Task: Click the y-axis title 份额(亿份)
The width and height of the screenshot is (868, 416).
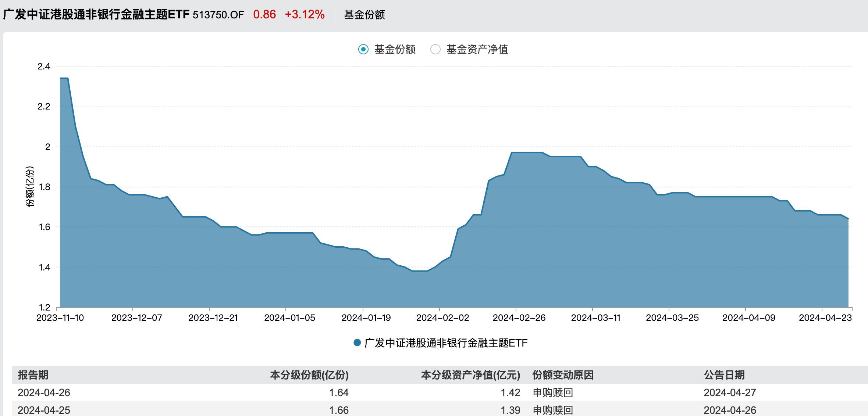Action: (30, 187)
